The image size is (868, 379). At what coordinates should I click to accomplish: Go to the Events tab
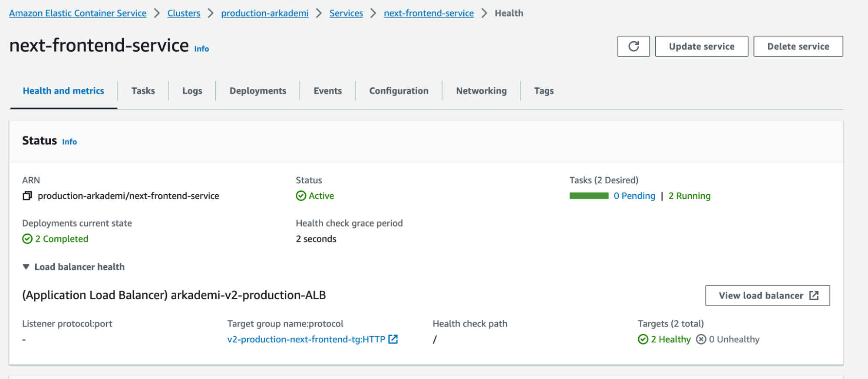(x=327, y=91)
